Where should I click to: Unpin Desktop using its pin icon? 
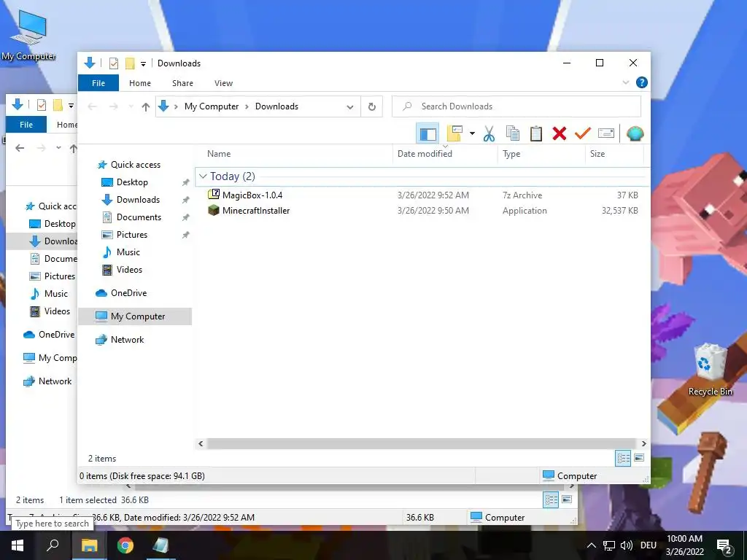(x=185, y=182)
